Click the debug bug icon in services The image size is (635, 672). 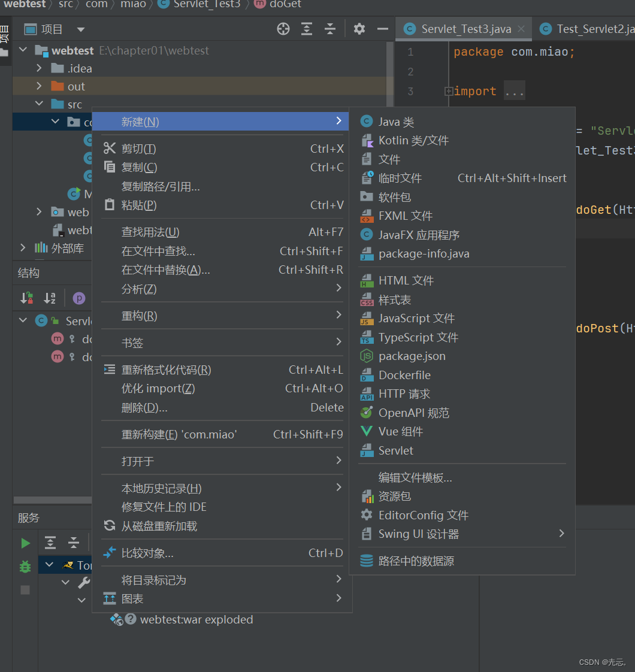(25, 567)
